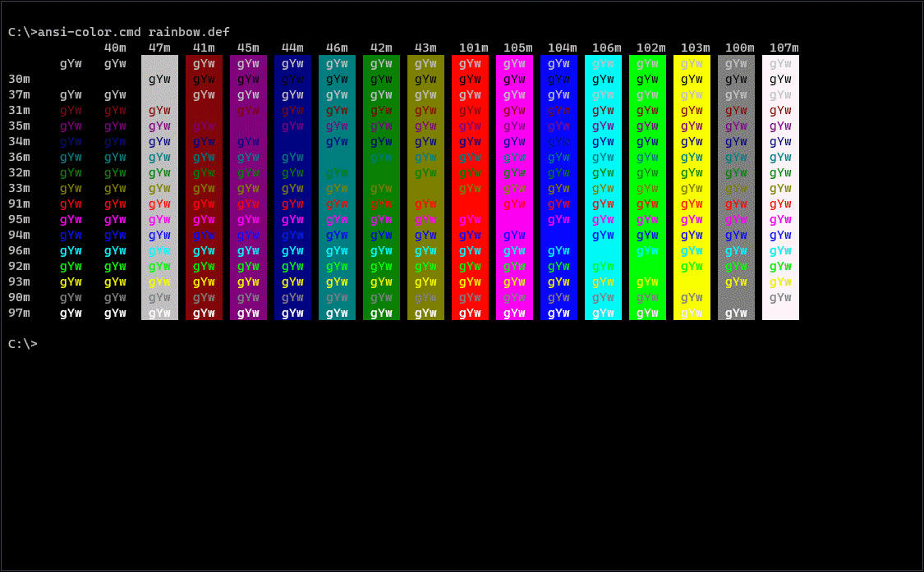Click the 31m row label
924x572 pixels.
(20, 110)
